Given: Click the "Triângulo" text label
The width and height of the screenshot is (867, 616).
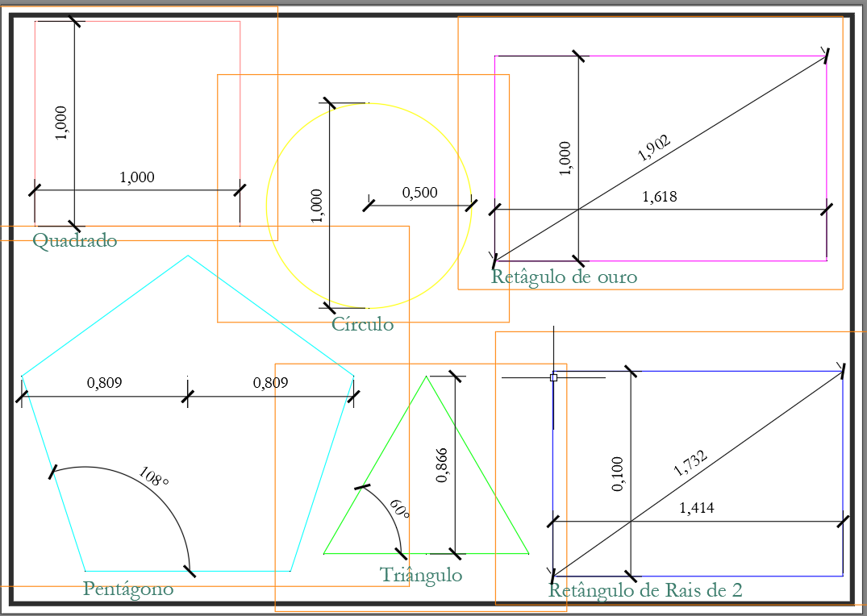Looking at the screenshot, I should 420,575.
